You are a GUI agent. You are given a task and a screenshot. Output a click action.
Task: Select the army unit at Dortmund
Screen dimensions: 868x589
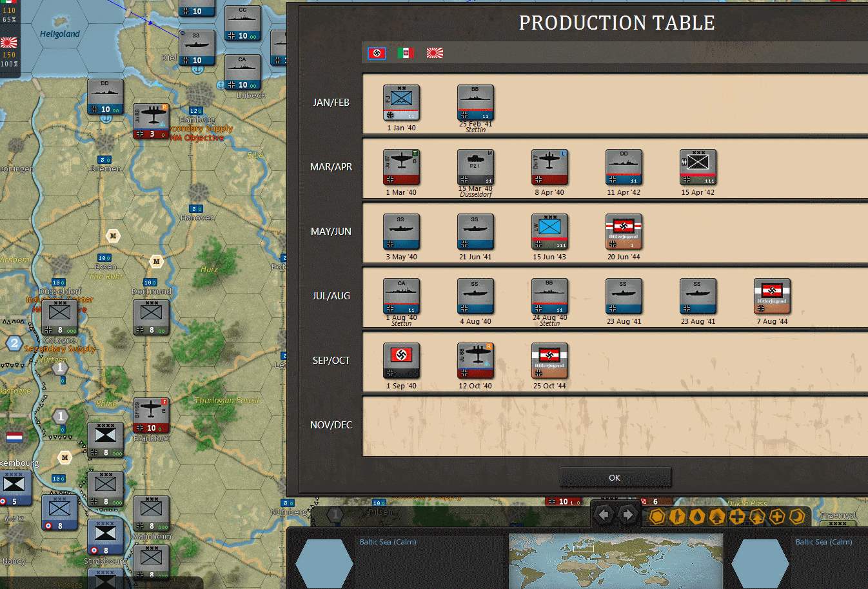[151, 317]
